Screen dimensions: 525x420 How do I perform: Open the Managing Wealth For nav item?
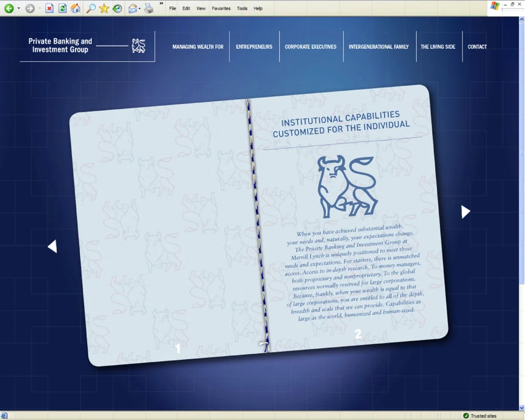coord(198,47)
